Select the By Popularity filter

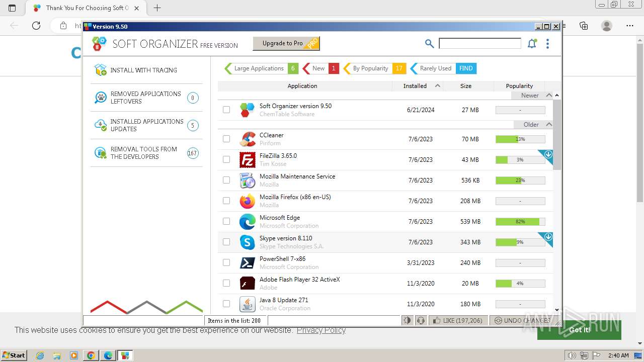[375, 68]
